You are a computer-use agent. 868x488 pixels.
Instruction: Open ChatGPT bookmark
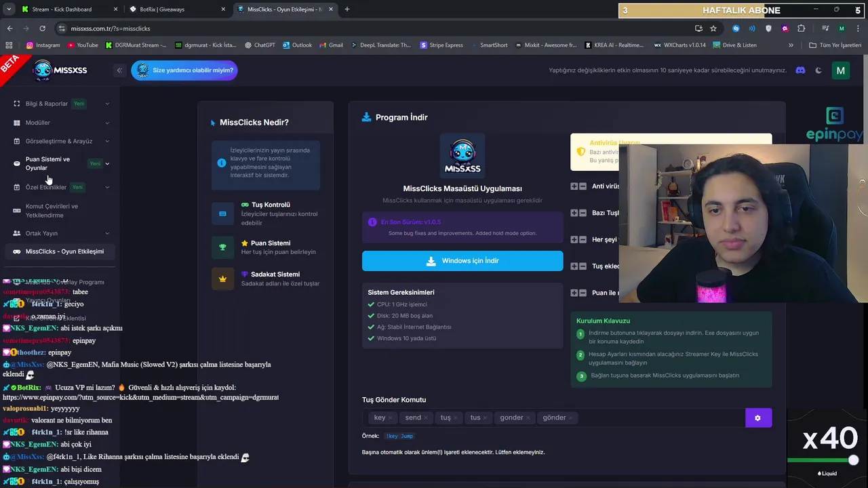pyautogui.click(x=259, y=45)
